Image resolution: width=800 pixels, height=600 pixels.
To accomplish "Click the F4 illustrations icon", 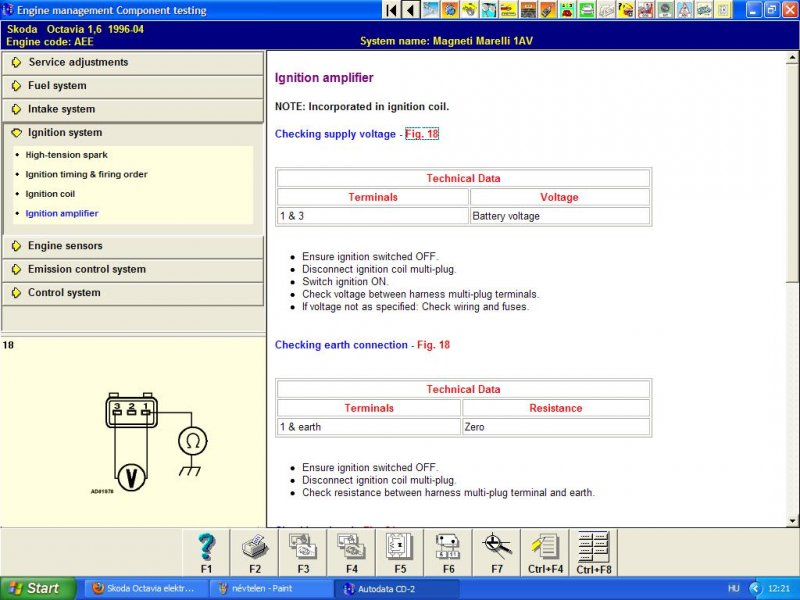I will 352,553.
